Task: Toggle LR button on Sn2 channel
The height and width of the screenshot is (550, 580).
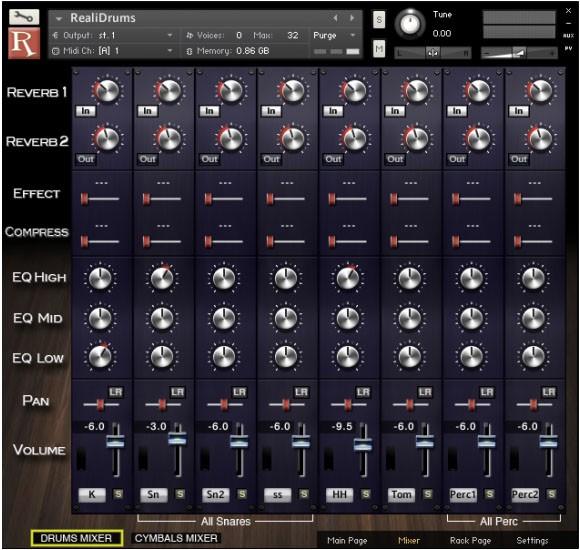Action: click(239, 392)
